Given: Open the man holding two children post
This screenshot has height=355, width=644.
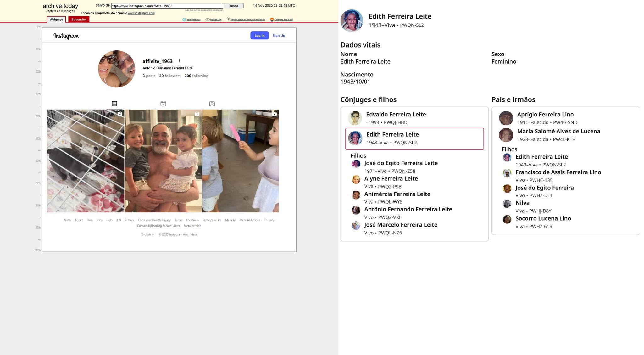Looking at the screenshot, I should coord(163,161).
